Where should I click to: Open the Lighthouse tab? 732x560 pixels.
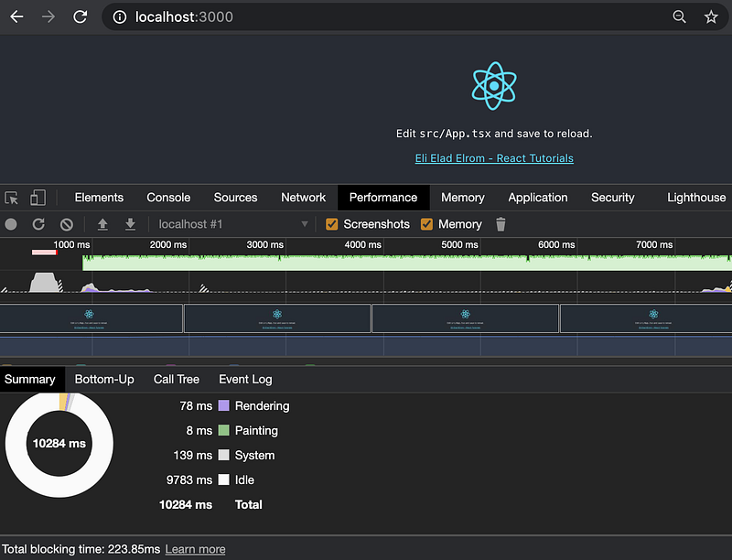(696, 198)
